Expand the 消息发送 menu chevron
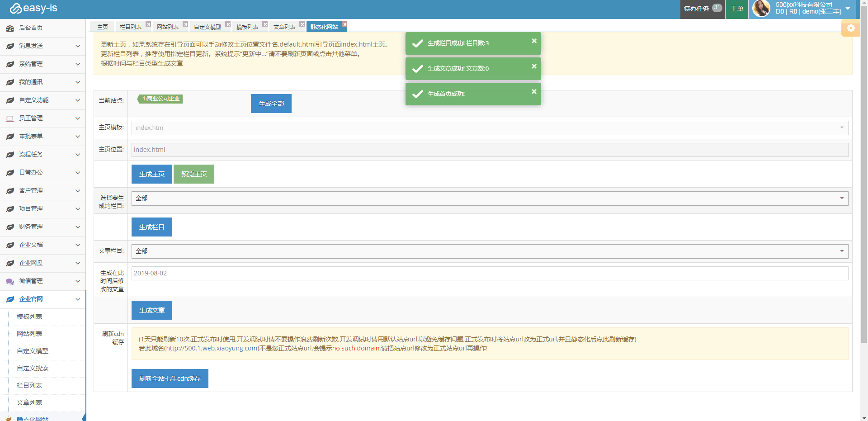Viewport: 868px width, 421px height. 78,46
